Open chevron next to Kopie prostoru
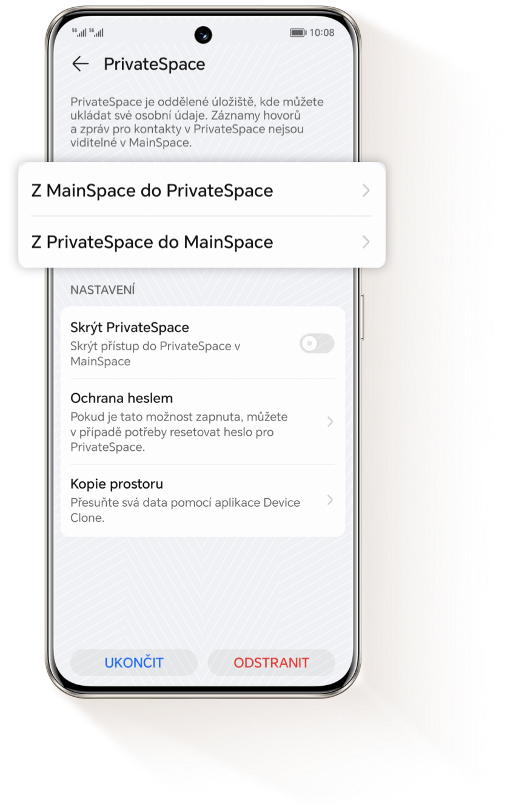The image size is (513, 812). [330, 500]
